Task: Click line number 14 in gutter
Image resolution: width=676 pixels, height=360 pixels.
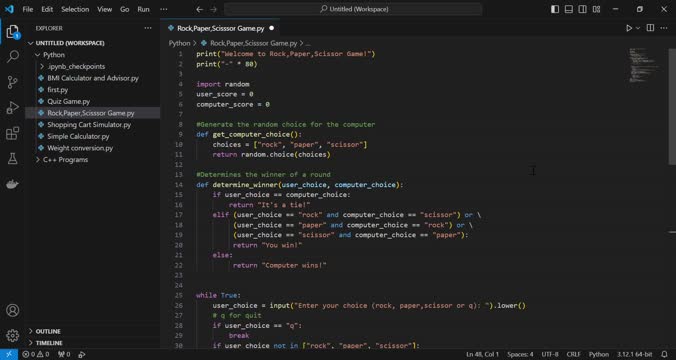Action: coord(179,185)
